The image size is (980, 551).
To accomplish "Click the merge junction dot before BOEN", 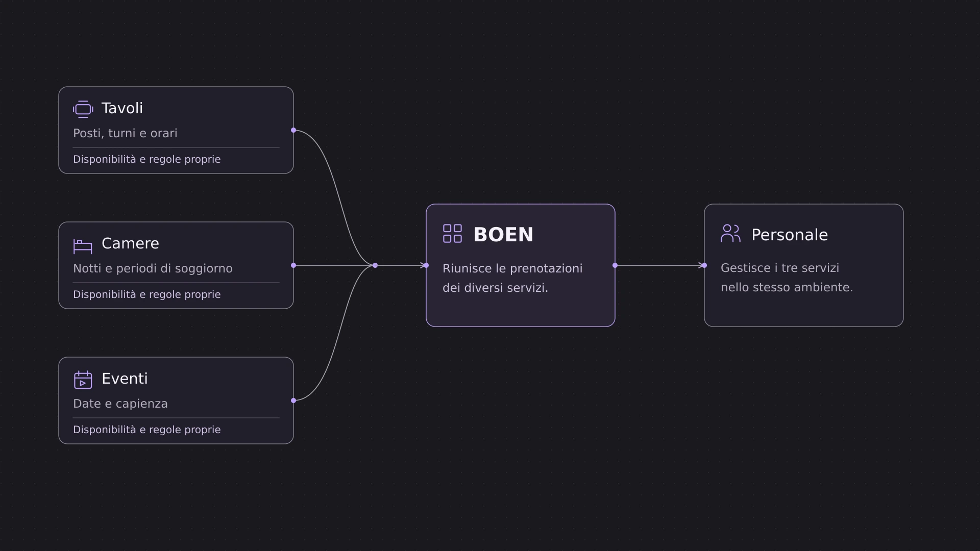I will 375,265.
